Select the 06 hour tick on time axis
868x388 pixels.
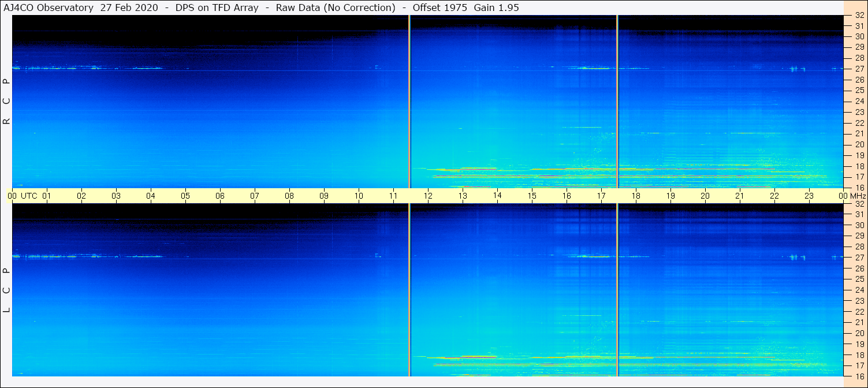[220, 196]
